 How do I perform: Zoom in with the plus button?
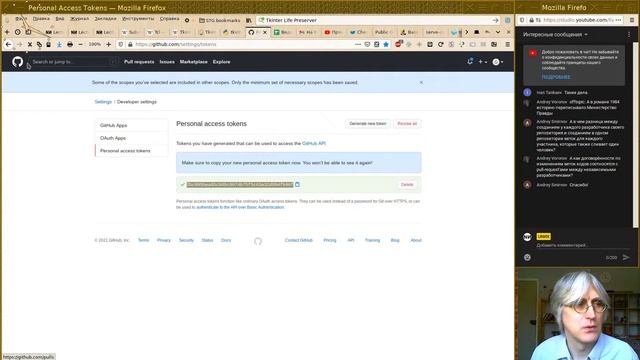[109, 44]
